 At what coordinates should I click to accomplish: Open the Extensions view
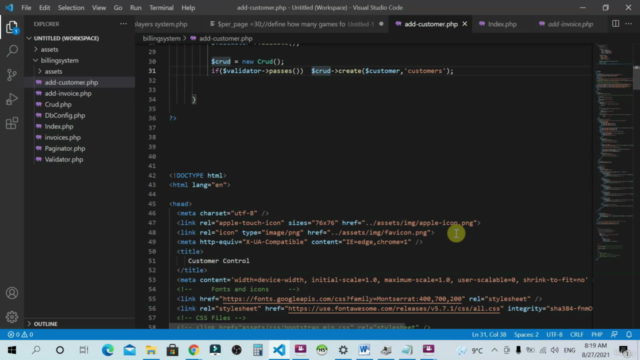coord(12,123)
